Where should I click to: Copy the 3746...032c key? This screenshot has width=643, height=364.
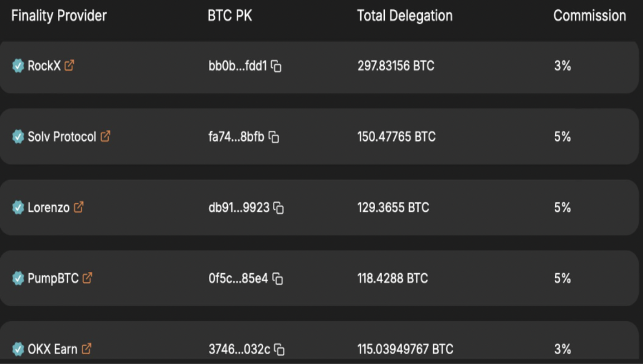280,349
